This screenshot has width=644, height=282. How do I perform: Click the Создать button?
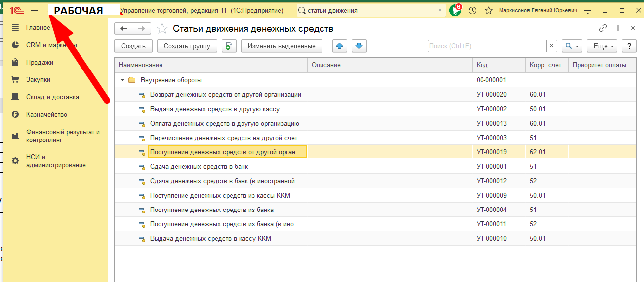point(133,46)
